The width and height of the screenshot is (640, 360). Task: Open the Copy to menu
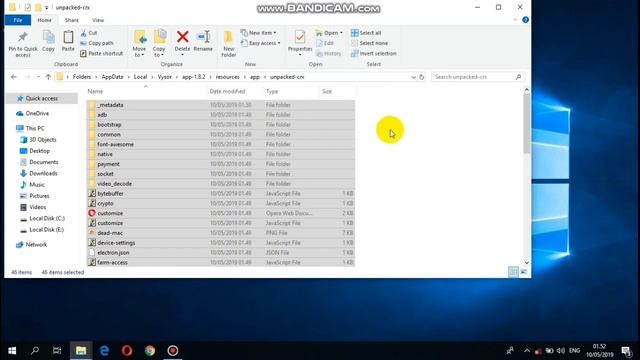(159, 43)
